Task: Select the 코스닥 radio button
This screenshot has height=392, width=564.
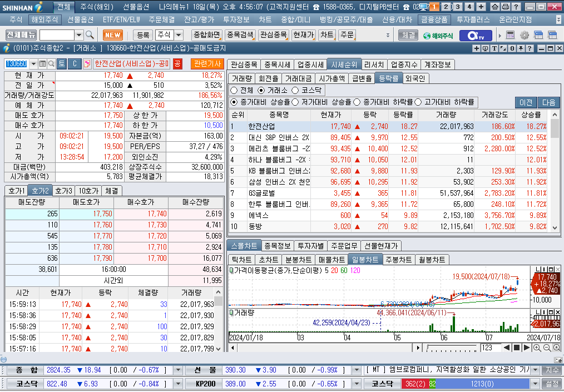Action: 295,90
